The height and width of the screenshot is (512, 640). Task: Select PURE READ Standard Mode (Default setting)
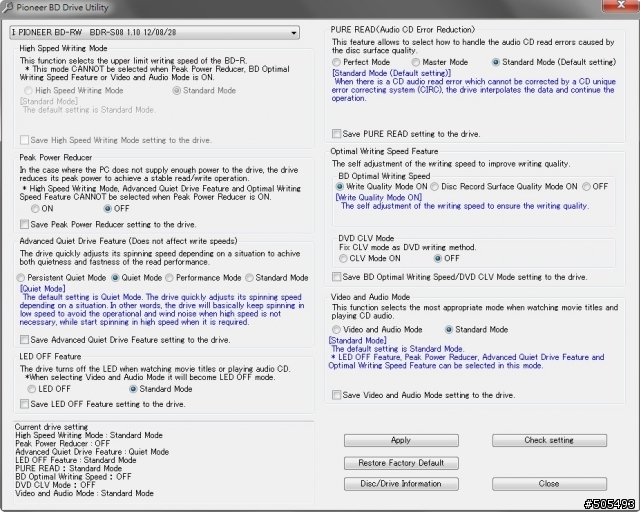[496, 62]
